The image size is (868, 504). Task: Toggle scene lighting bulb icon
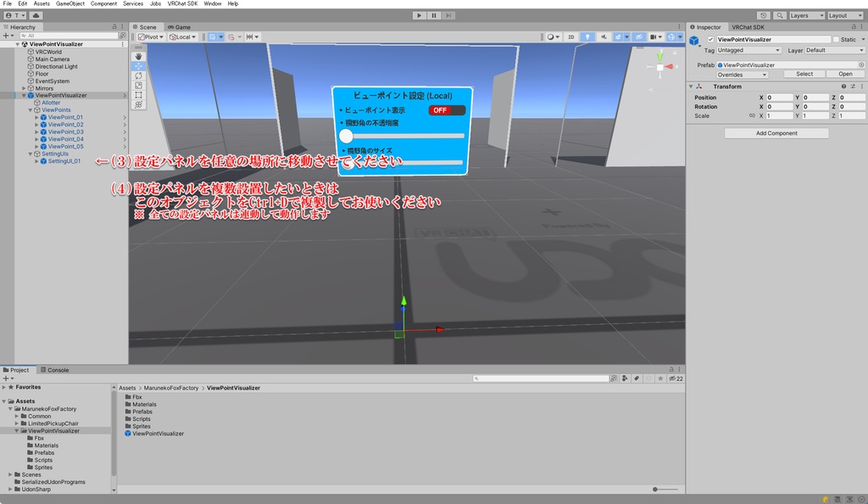pyautogui.click(x=587, y=37)
